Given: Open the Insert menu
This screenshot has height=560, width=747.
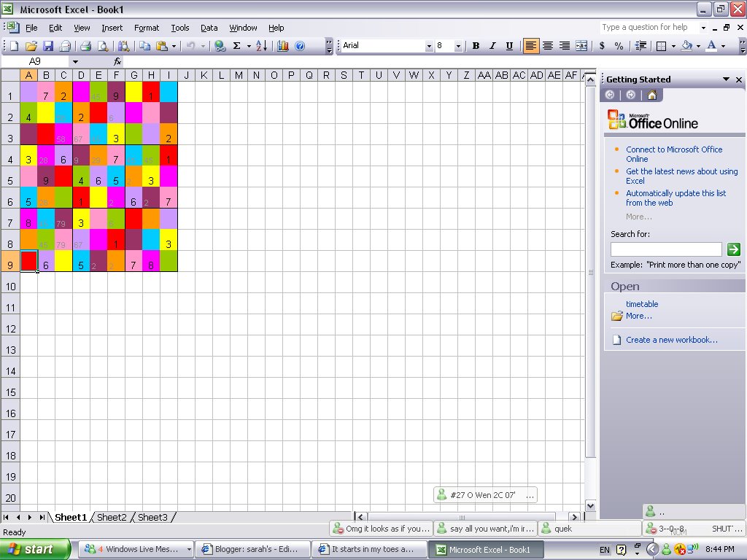Looking at the screenshot, I should 112,28.
